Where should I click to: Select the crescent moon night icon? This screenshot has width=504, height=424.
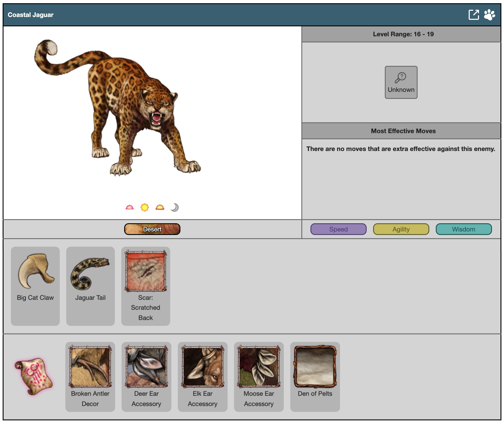[x=175, y=207]
